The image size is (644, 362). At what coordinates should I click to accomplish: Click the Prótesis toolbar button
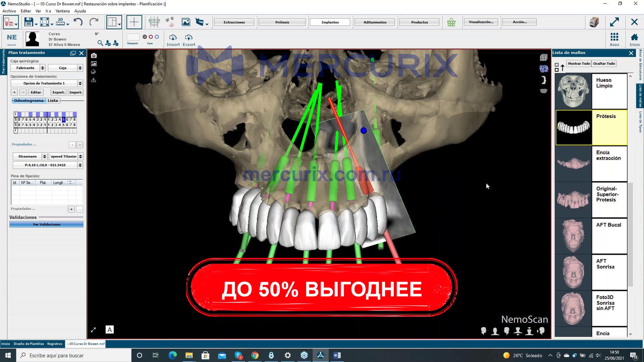[x=282, y=22]
